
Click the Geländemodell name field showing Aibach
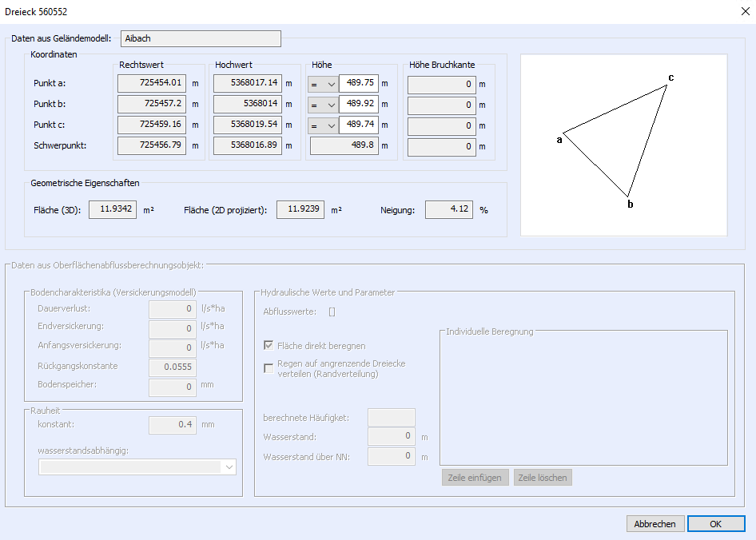[201, 38]
